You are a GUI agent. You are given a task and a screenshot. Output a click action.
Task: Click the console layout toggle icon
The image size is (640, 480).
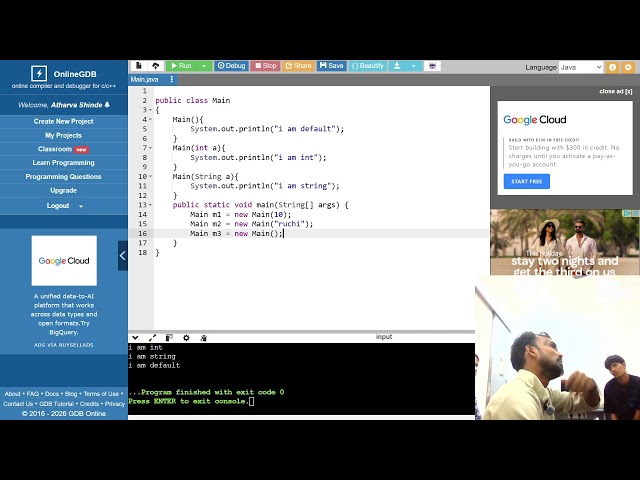(x=169, y=338)
